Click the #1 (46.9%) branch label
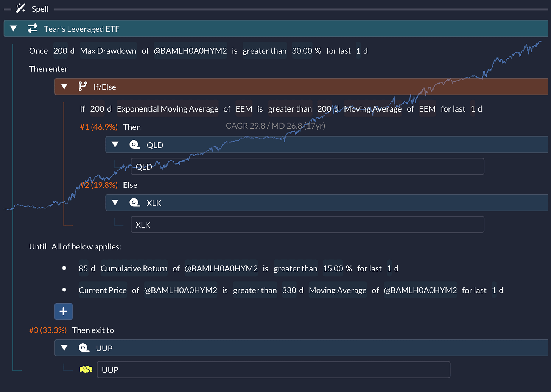The image size is (551, 392). tap(99, 127)
